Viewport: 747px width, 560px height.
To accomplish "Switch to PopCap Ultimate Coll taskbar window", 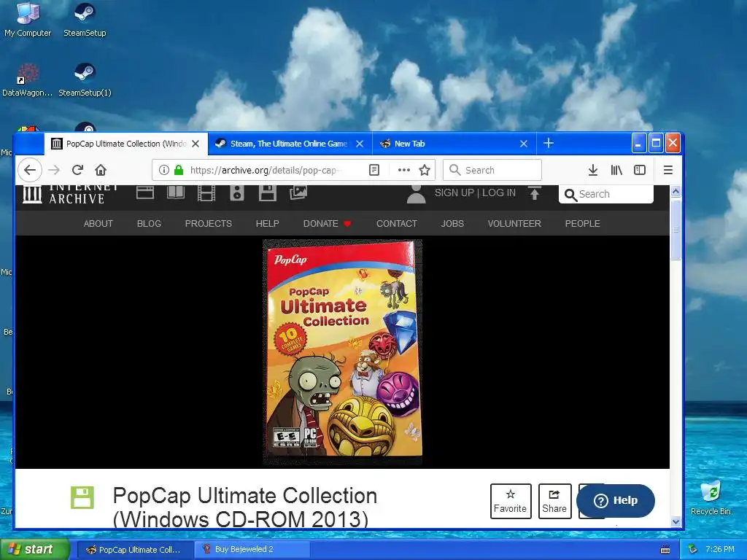I will point(135,550).
